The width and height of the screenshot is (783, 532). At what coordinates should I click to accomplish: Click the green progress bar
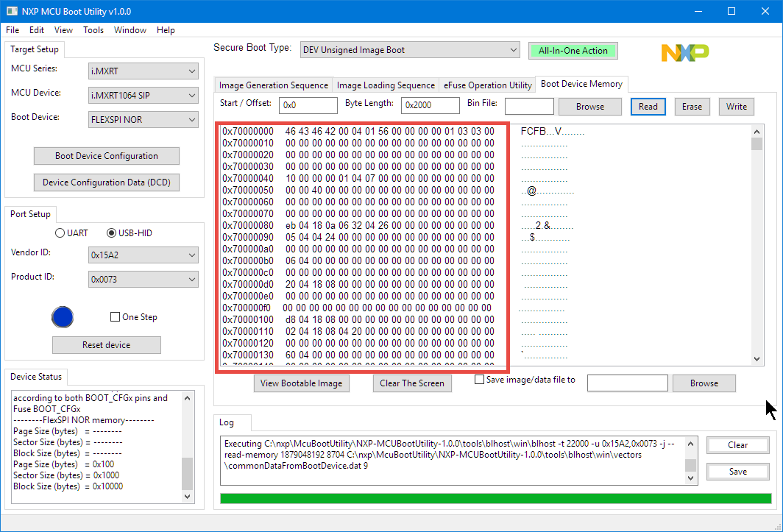(x=495, y=498)
